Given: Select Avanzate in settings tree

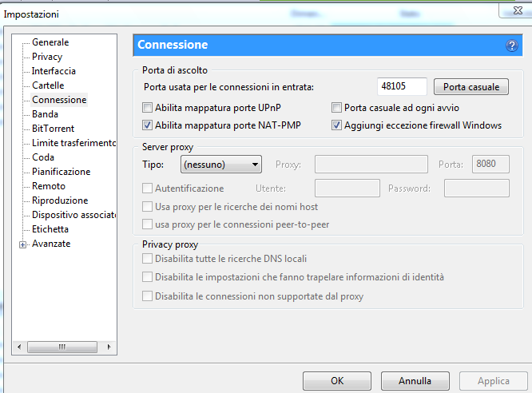Looking at the screenshot, I should click(51, 244).
